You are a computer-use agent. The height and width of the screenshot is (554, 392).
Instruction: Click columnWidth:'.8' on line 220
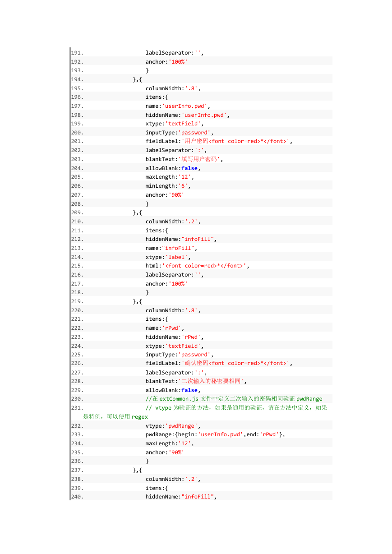pyautogui.click(x=173, y=310)
